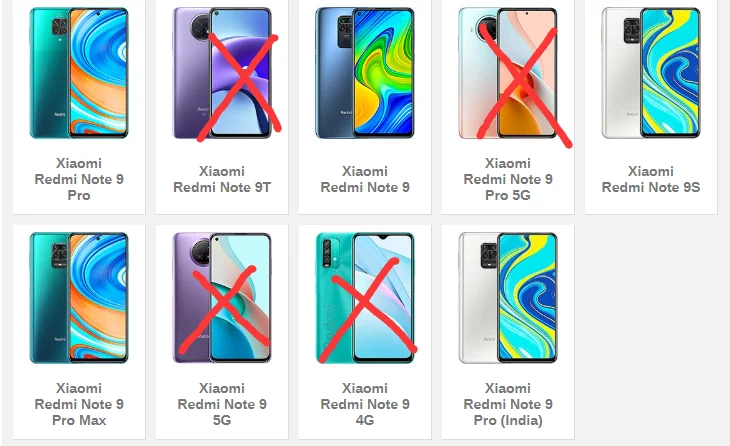The image size is (730, 446).
Task: Open the 'Redmi Note 9 5G' text link
Action: click(222, 404)
